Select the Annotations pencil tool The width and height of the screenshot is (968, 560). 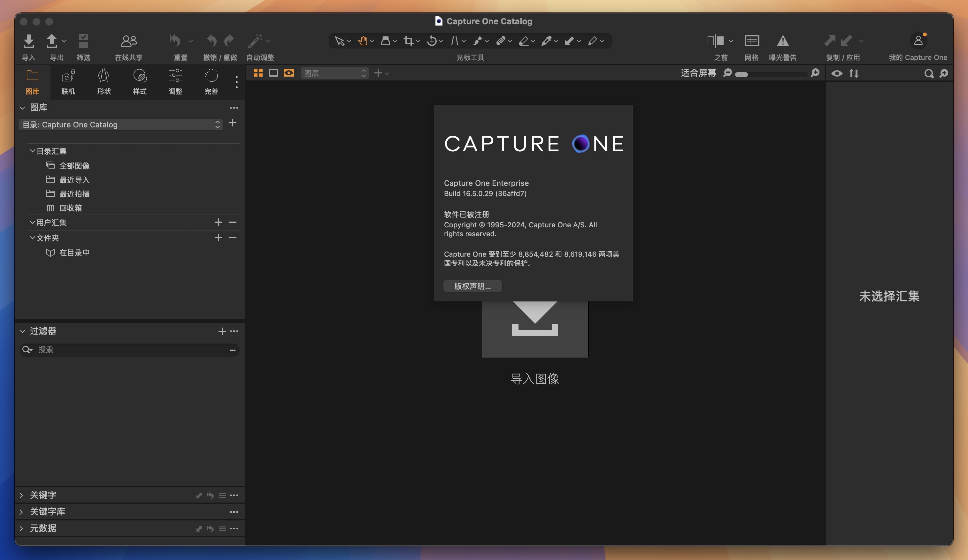pos(592,41)
